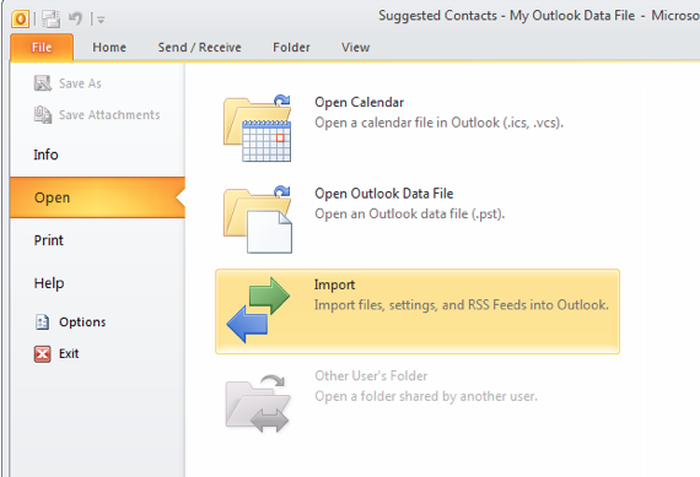Viewport: 700px width, 477px height.
Task: Click the Send/Receive All Folders quick access icon
Action: click(x=51, y=19)
